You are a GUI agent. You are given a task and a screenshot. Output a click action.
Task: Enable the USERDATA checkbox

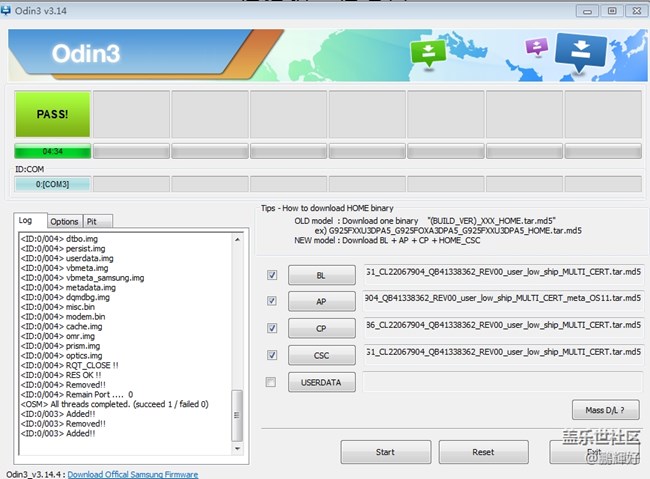[272, 382]
